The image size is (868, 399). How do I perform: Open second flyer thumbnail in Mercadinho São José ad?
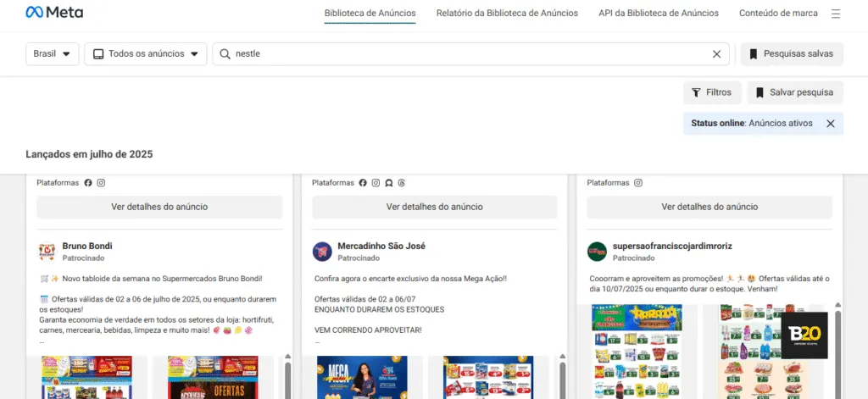488,378
